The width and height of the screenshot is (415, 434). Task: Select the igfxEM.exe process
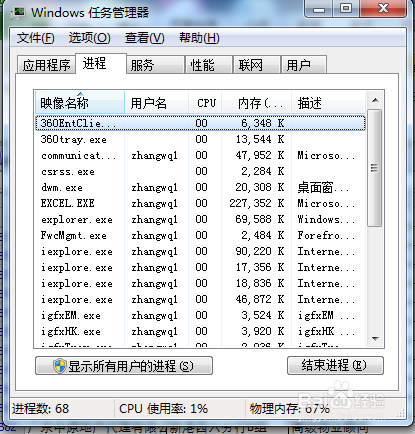200,315
